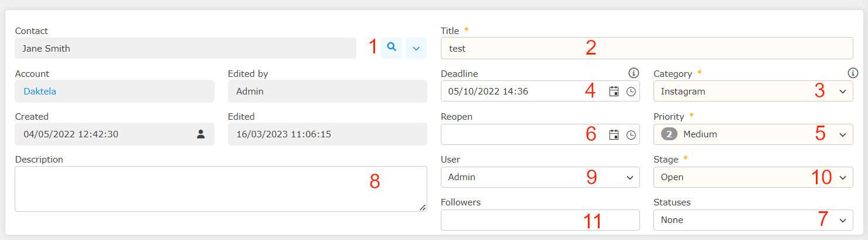The image size is (868, 240).
Task: Open the Deadline calendar picker icon
Action: (614, 92)
